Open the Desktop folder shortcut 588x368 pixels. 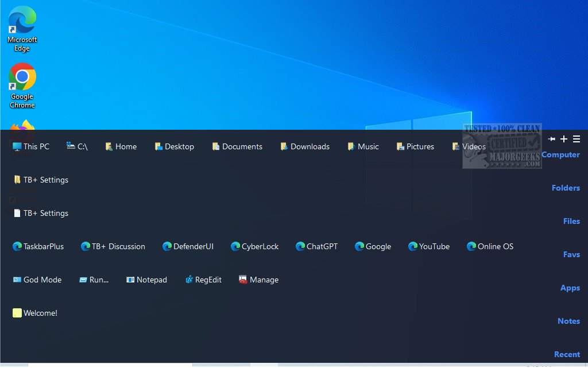(x=175, y=146)
